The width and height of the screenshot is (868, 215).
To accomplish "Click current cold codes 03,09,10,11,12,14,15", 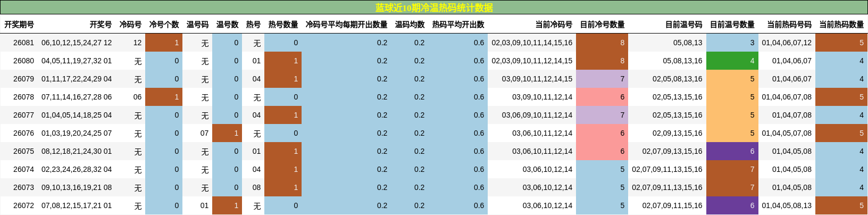I will click(537, 79).
